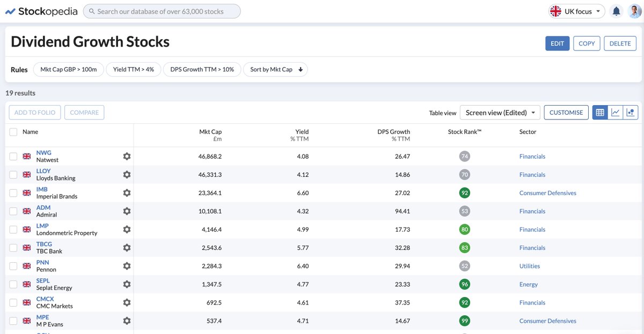Click the Stock Rank 74 badge for Natwest
The image size is (644, 334).
[x=464, y=157]
